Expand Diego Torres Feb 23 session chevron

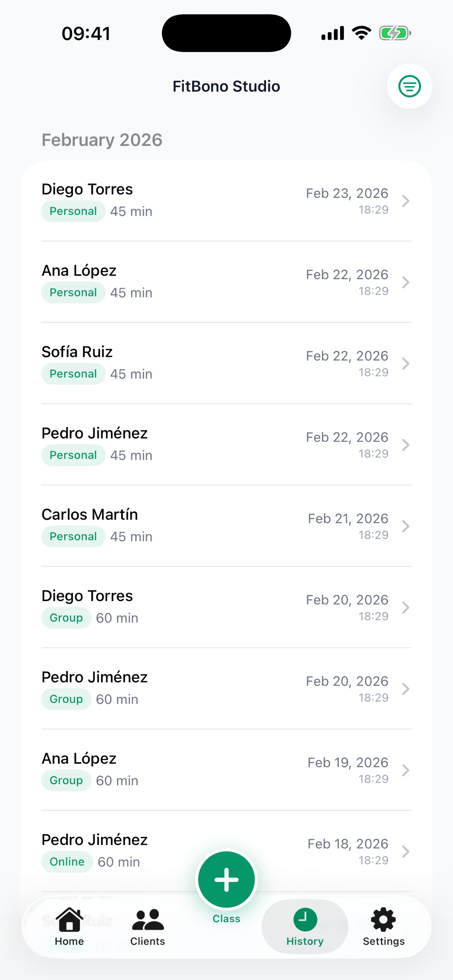point(405,201)
